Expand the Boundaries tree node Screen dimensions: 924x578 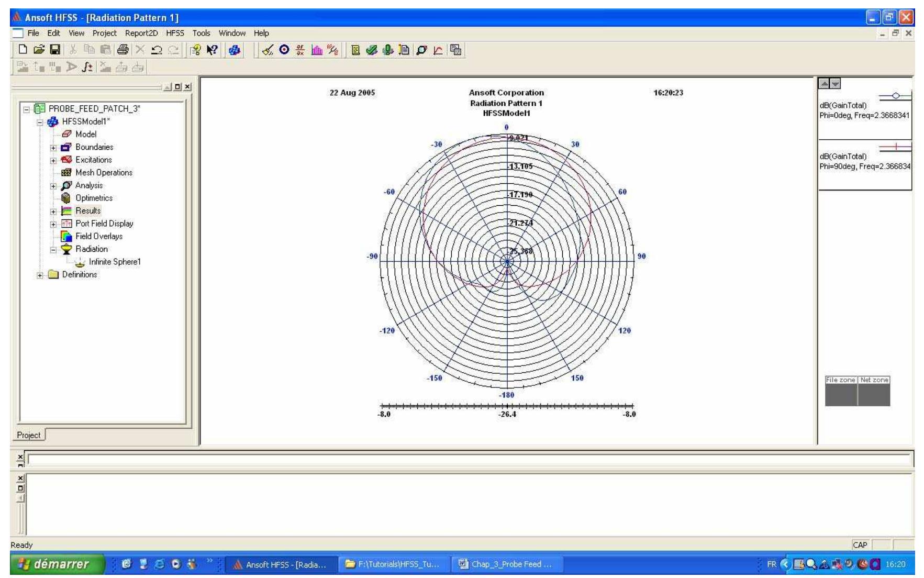(x=53, y=148)
